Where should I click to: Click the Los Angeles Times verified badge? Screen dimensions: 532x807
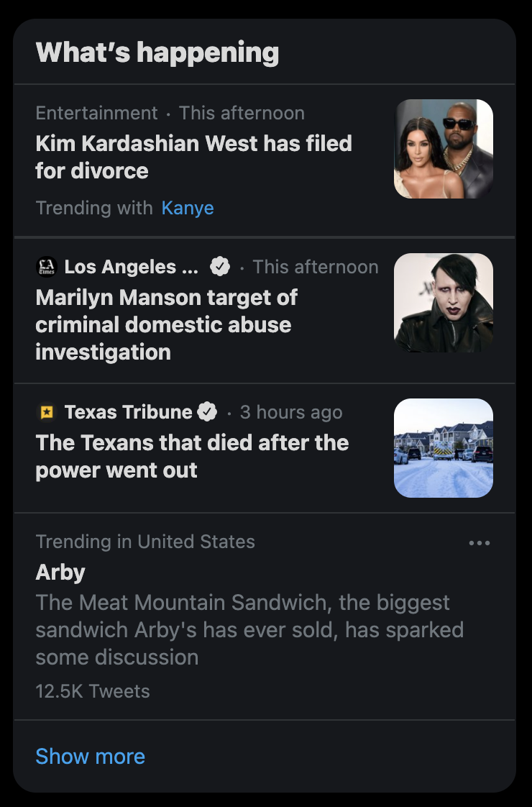pos(220,267)
